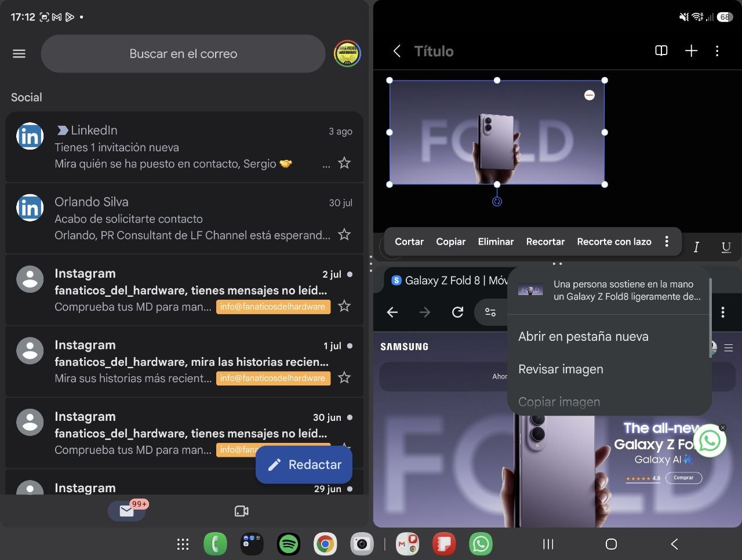Choose Copiar in the image toolbar
742x560 pixels.
pyautogui.click(x=451, y=242)
